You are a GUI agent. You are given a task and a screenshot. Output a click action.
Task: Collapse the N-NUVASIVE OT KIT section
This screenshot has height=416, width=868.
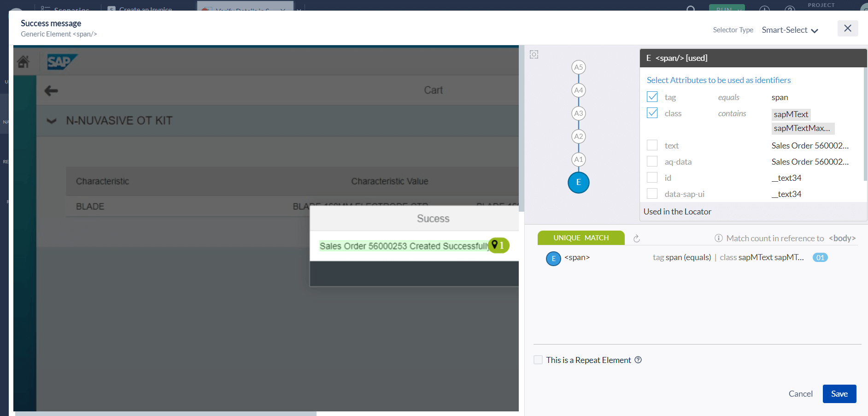coord(52,121)
